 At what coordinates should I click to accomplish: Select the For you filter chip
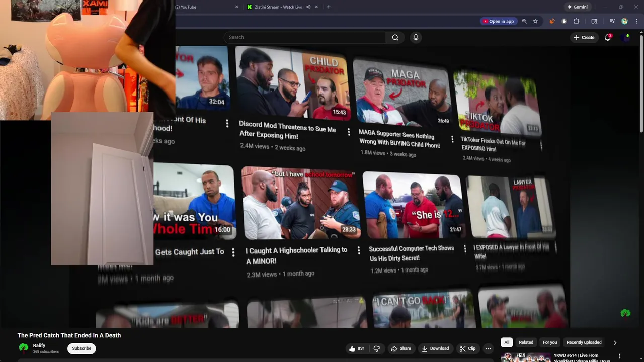(x=550, y=342)
